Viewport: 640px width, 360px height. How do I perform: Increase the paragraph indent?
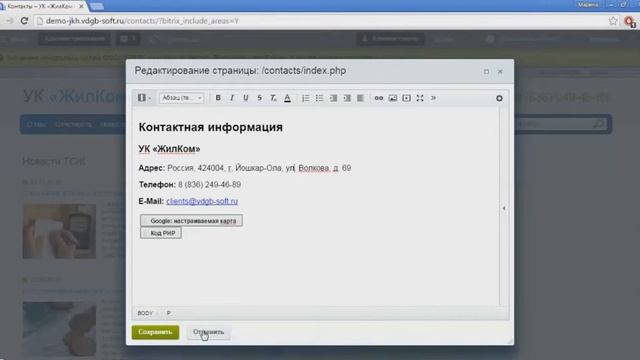347,98
